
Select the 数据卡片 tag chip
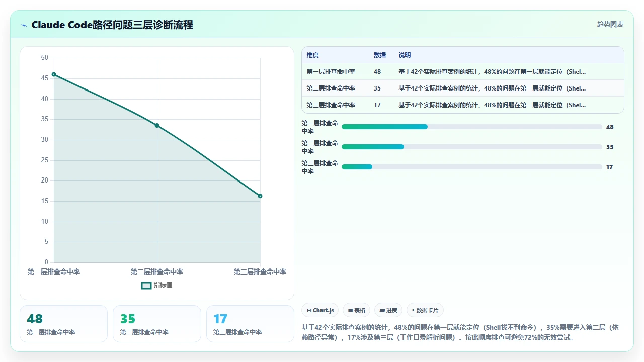click(425, 310)
